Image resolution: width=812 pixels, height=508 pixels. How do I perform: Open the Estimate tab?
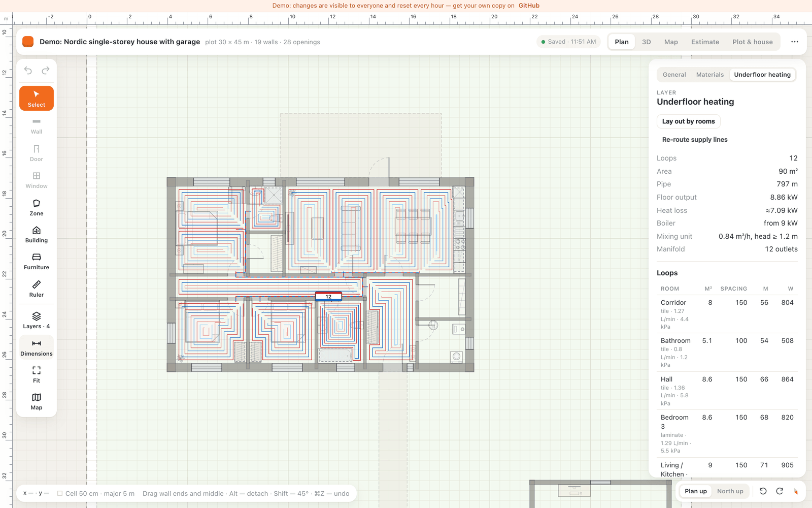[705, 42]
